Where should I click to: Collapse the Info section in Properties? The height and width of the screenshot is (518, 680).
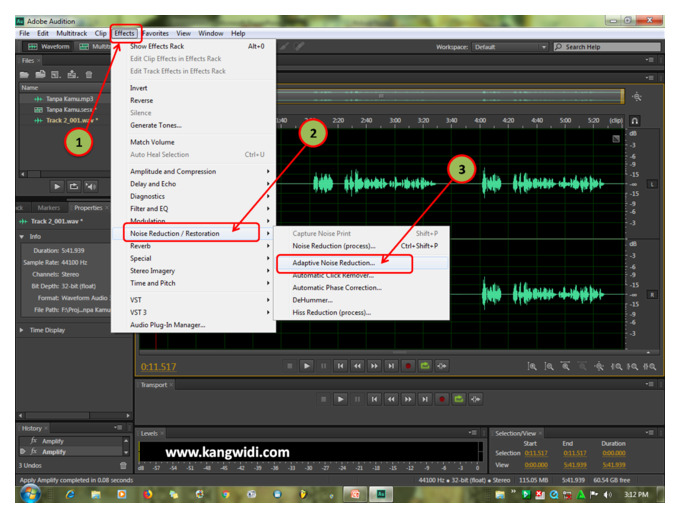(22, 237)
